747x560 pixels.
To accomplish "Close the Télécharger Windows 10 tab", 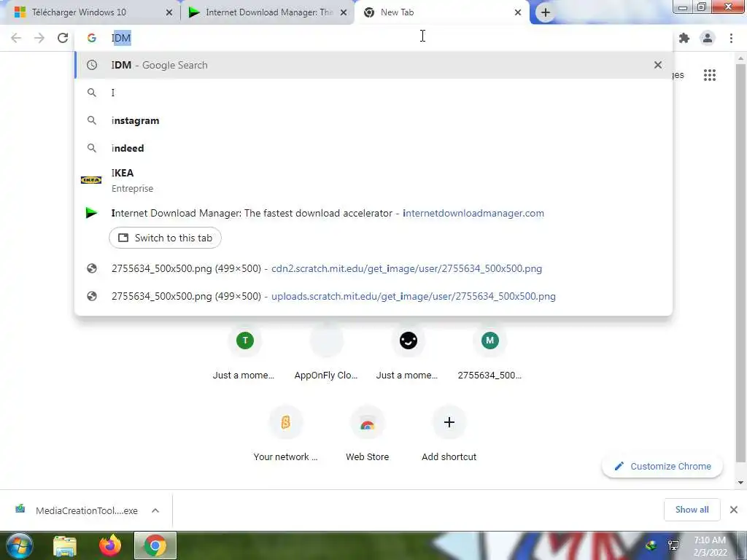I will tap(169, 13).
